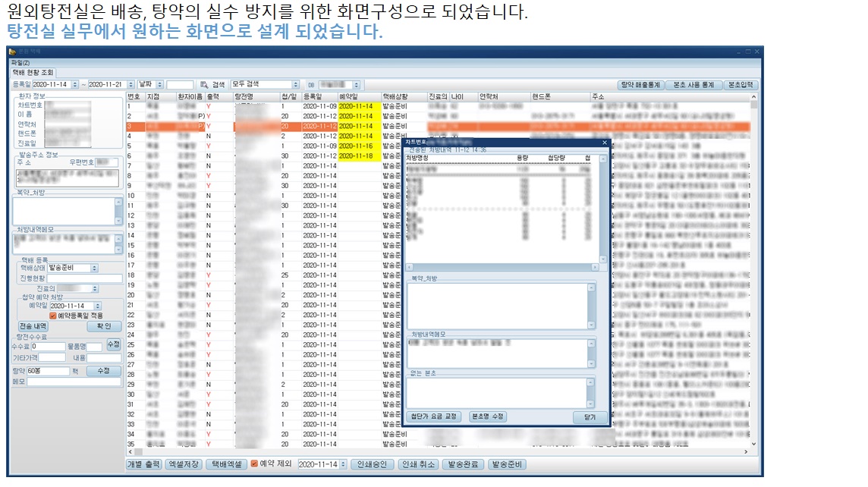Select the 택배 현황 조회 tab
Screen dimensions: 868x487
pos(33,72)
